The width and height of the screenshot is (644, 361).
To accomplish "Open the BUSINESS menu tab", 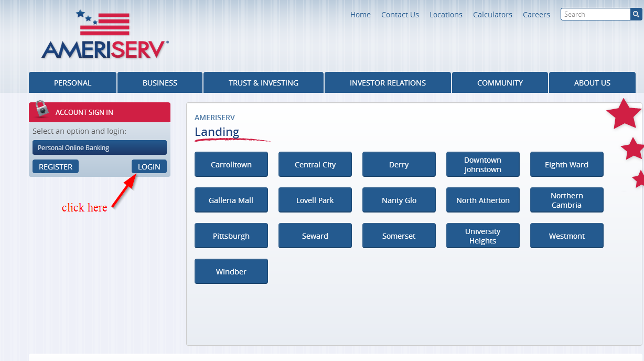I will pos(160,82).
